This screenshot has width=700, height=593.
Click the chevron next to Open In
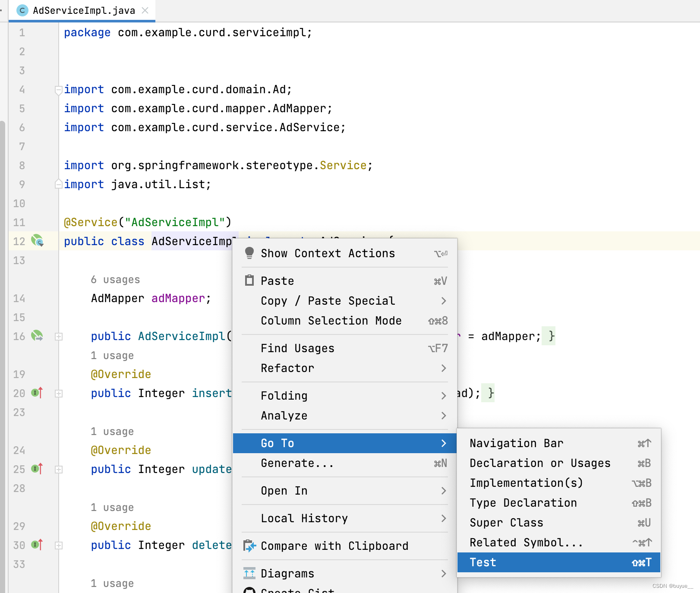[x=444, y=491]
